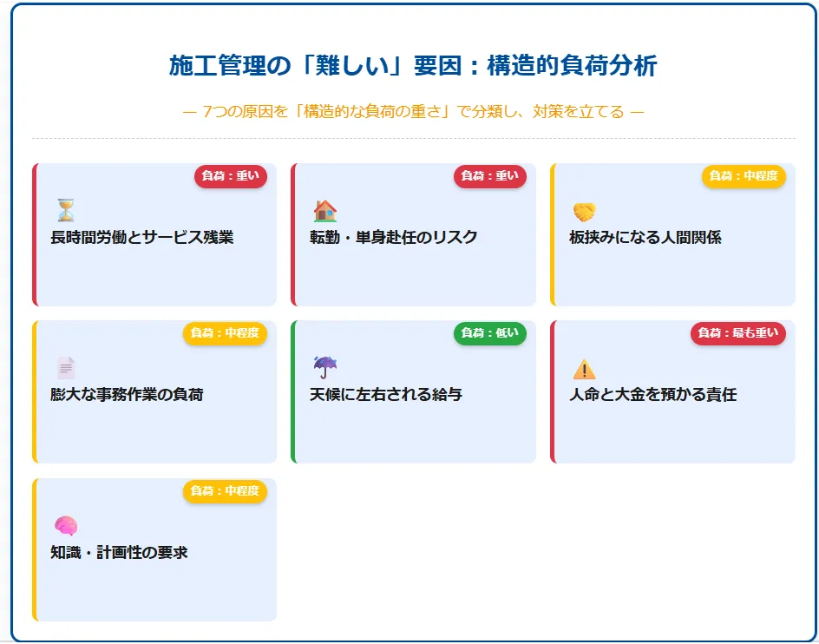Select the 膨大な事務作業の負荷 heading
Screen dimensions: 819x644
pos(127,394)
